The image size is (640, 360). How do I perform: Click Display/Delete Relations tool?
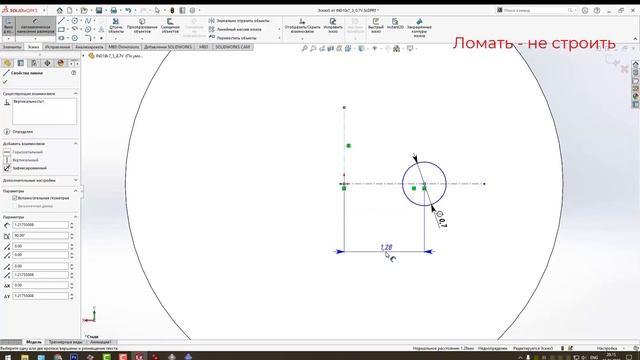(x=302, y=25)
